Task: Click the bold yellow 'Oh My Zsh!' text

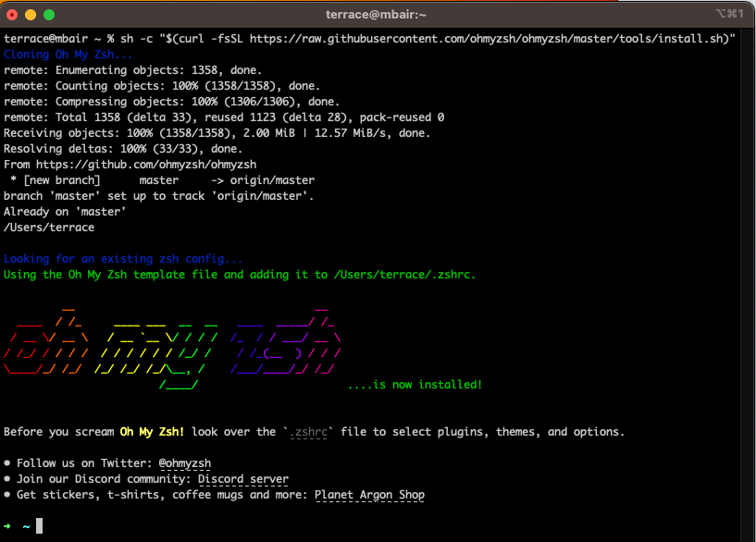Action: tap(152, 432)
